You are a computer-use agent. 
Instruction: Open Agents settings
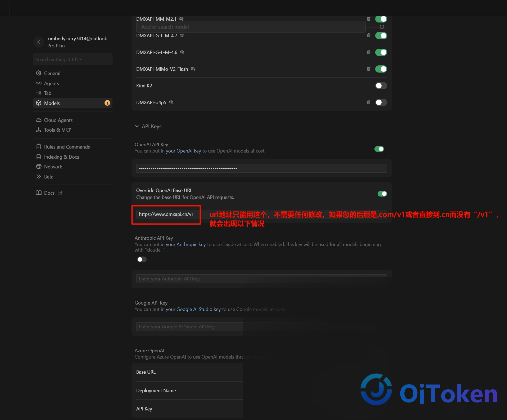pos(73,83)
